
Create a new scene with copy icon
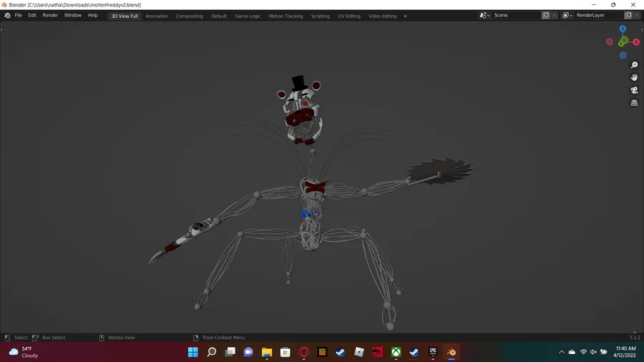point(546,15)
